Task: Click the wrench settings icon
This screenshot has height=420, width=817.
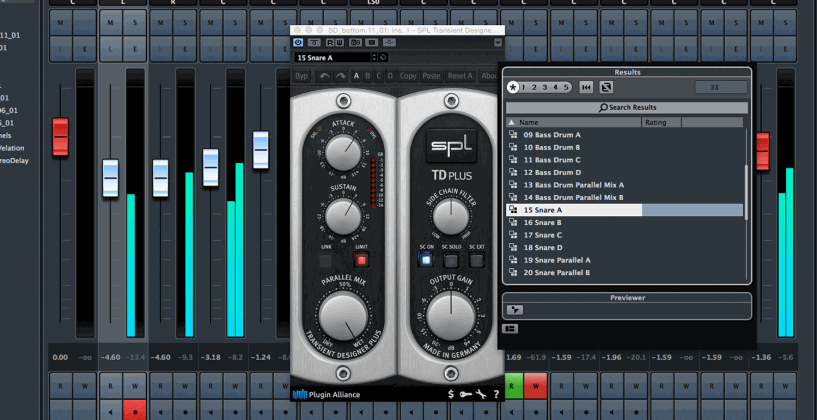Action: (481, 394)
